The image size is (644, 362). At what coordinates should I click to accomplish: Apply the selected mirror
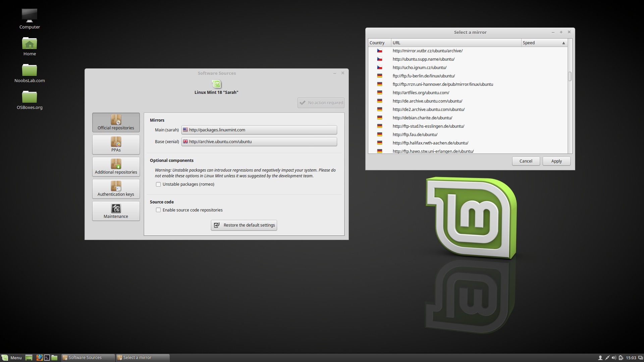pos(556,161)
